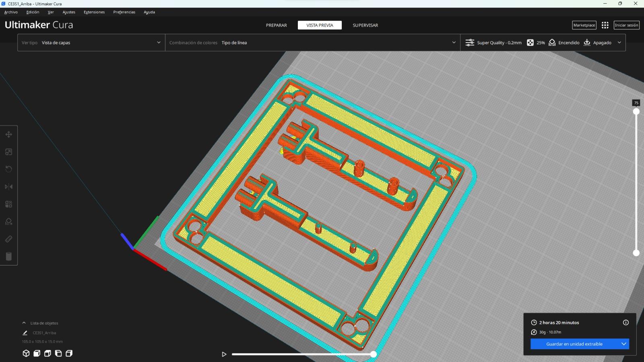
Task: Select the Measure ruler tool
Action: pos(8,239)
